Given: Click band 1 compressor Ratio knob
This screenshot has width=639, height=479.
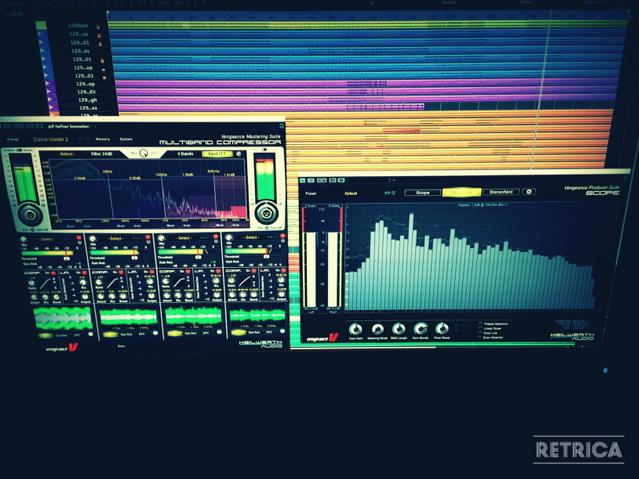Looking at the screenshot, I should pyautogui.click(x=32, y=283).
